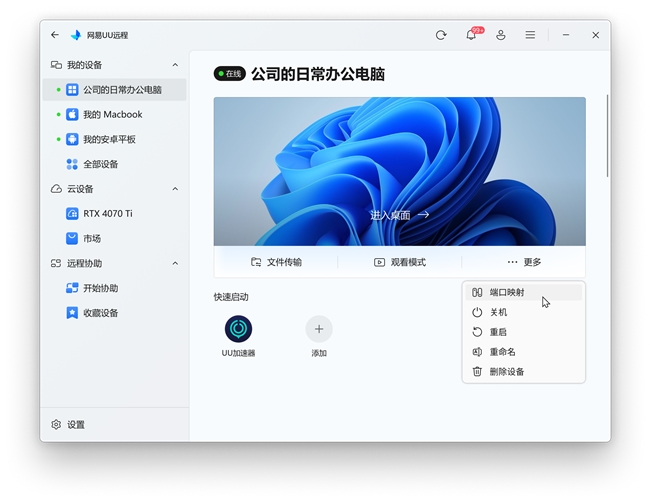Choose 重命名 from the more menu
Image resolution: width=650 pixels, height=501 pixels.
click(524, 352)
